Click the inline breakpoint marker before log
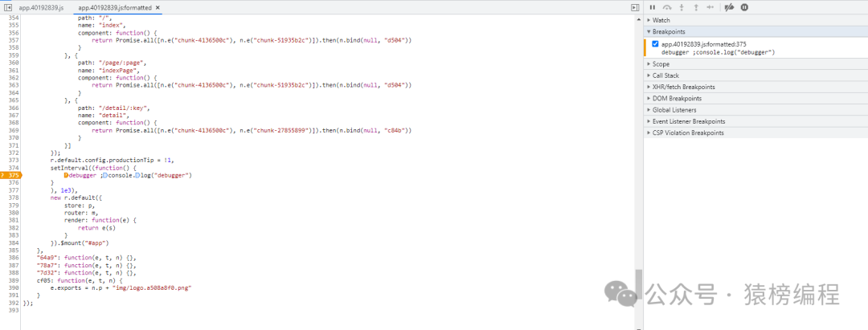Screen dimensions: 868x330 pyautogui.click(x=137, y=175)
